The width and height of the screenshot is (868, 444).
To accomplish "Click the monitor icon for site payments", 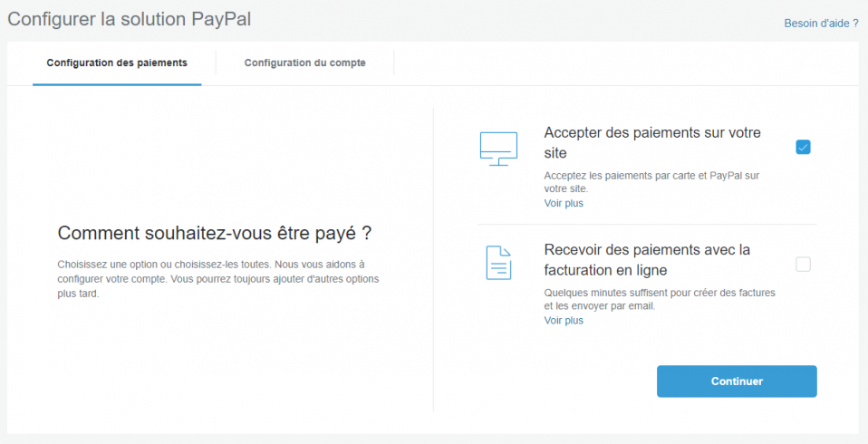I will click(x=498, y=149).
